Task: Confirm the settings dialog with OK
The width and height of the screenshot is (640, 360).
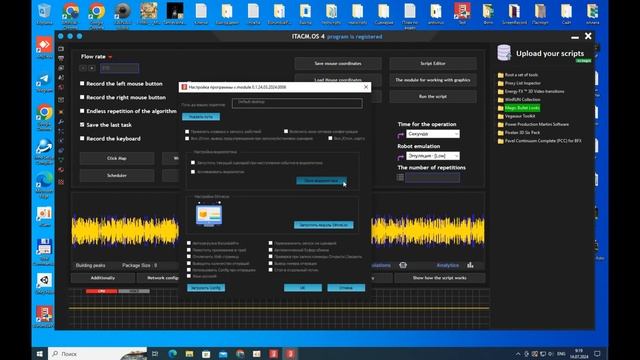Action: [303, 288]
